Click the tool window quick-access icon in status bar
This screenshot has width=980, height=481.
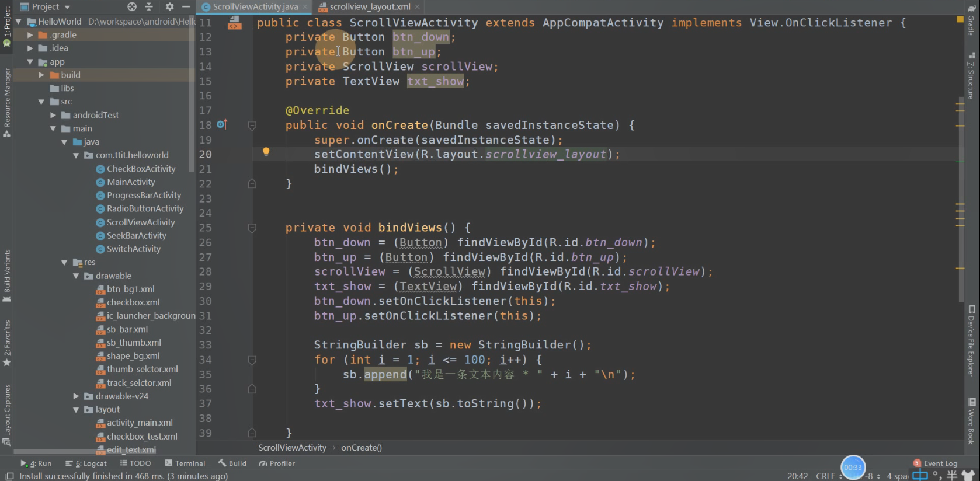[9, 476]
